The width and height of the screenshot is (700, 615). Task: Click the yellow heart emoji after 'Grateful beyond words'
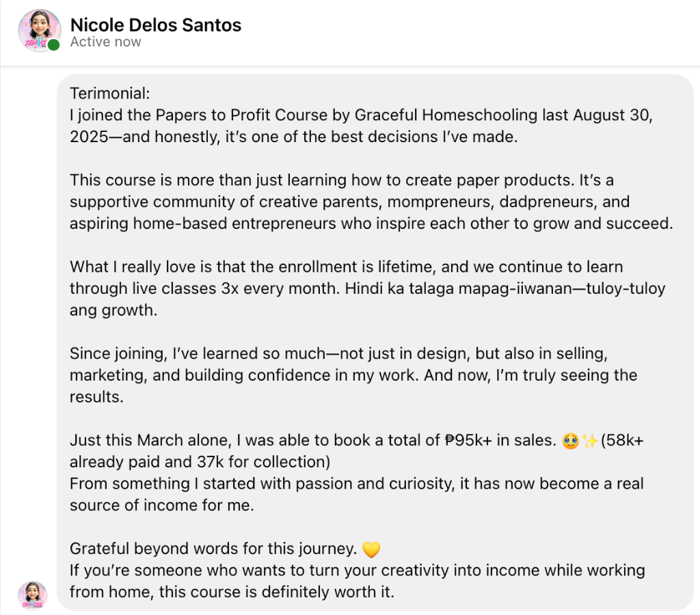point(371,549)
